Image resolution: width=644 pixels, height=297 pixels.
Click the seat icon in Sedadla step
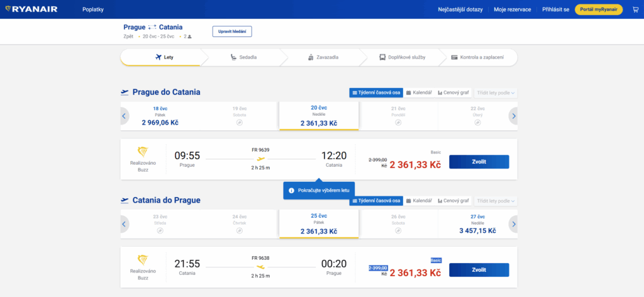234,57
